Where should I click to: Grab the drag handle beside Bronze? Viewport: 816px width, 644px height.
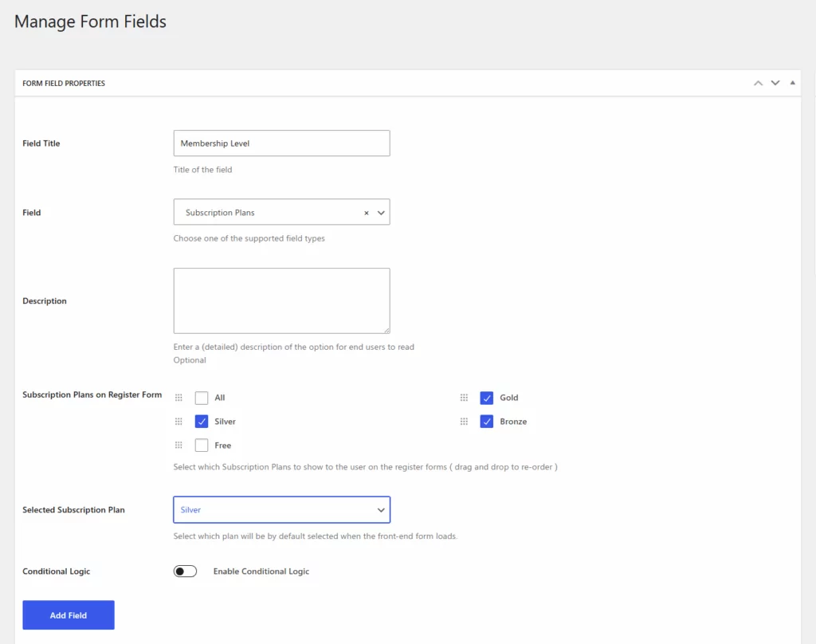(464, 422)
